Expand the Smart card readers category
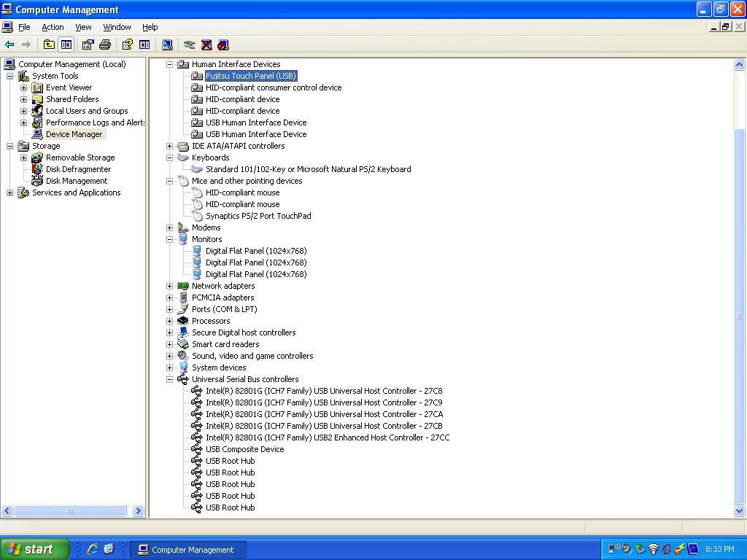 pyautogui.click(x=169, y=344)
